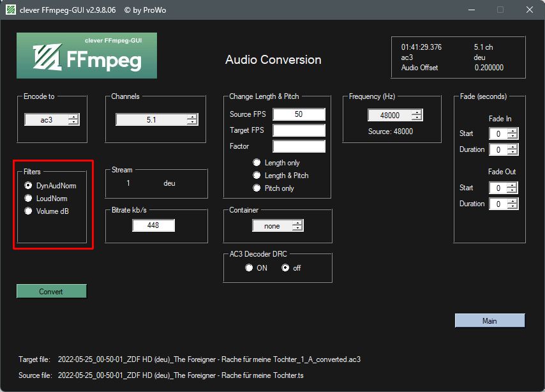Click the Convert button
545x392 pixels.
point(52,292)
